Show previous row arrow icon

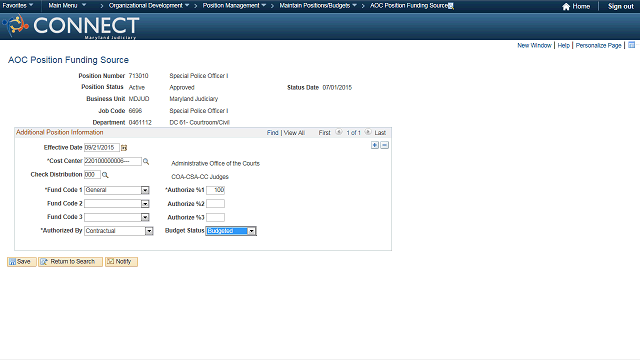(x=339, y=132)
